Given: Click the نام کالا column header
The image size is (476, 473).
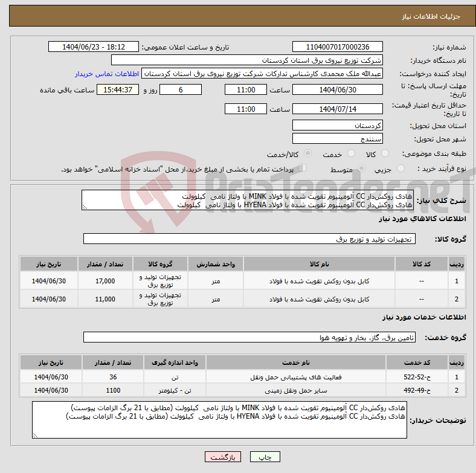Looking at the screenshot, I should [x=319, y=264].
